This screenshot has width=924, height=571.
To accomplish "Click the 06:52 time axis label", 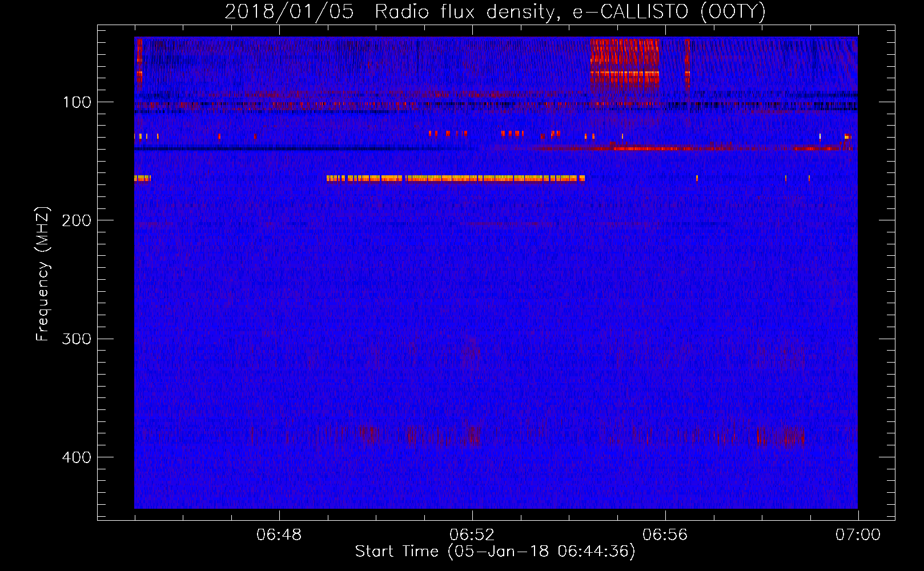I will point(472,535).
